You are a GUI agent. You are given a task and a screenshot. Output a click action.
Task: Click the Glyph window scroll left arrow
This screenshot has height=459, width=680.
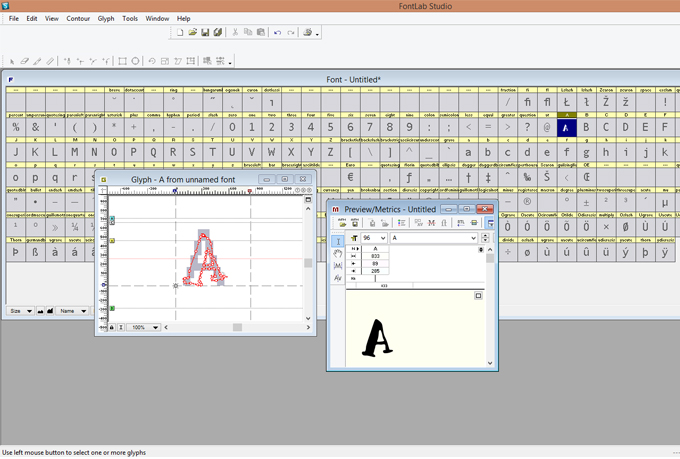coord(166,328)
